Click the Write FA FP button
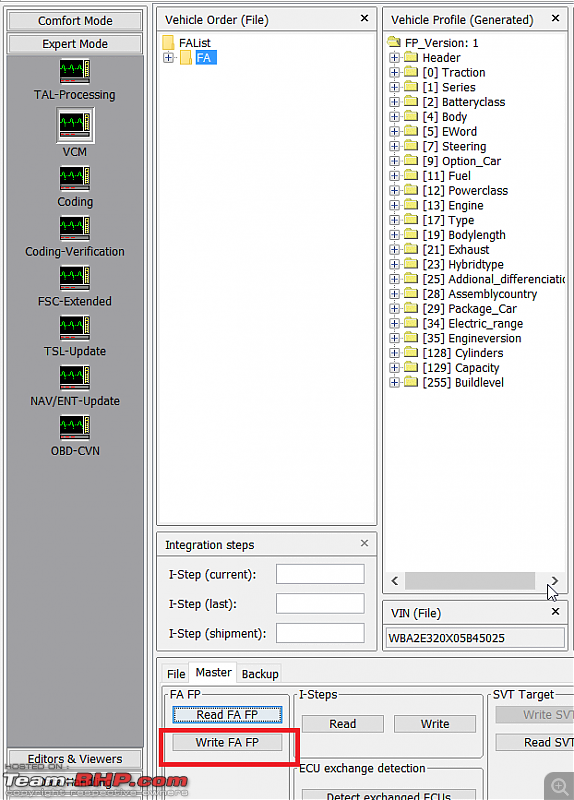Image resolution: width=574 pixels, height=800 pixels. [x=227, y=742]
